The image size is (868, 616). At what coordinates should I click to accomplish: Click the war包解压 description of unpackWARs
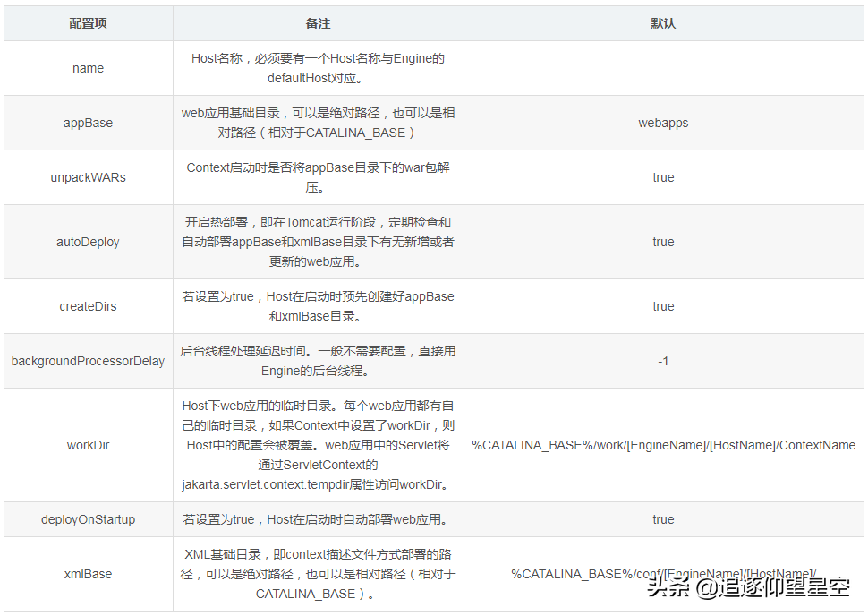(x=318, y=177)
